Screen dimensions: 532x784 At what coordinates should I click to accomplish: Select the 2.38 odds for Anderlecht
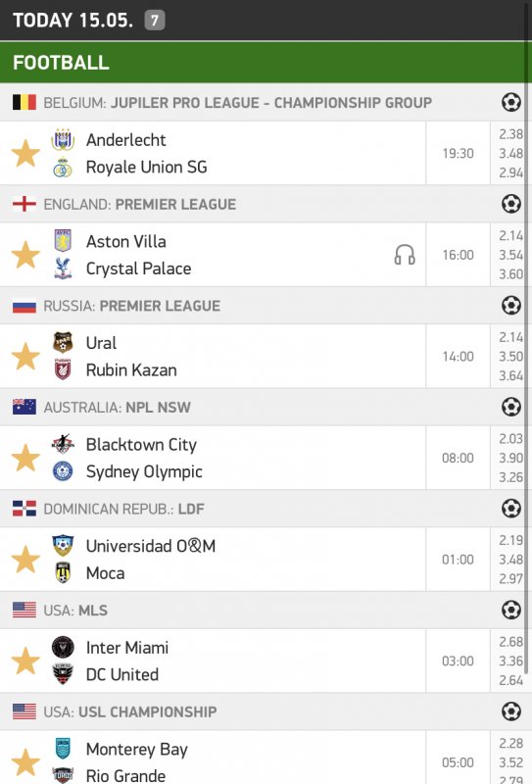[x=510, y=134]
